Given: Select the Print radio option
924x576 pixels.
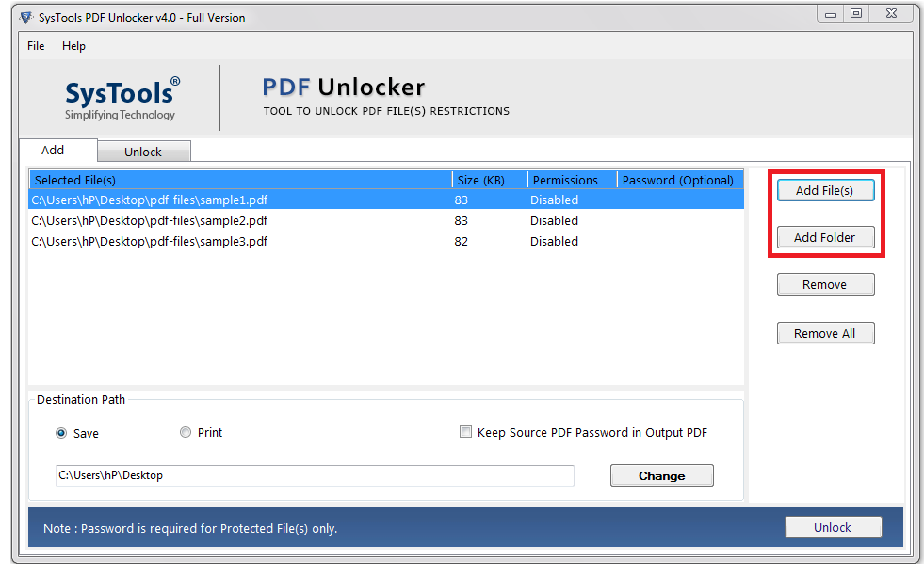Looking at the screenshot, I should coord(186,432).
